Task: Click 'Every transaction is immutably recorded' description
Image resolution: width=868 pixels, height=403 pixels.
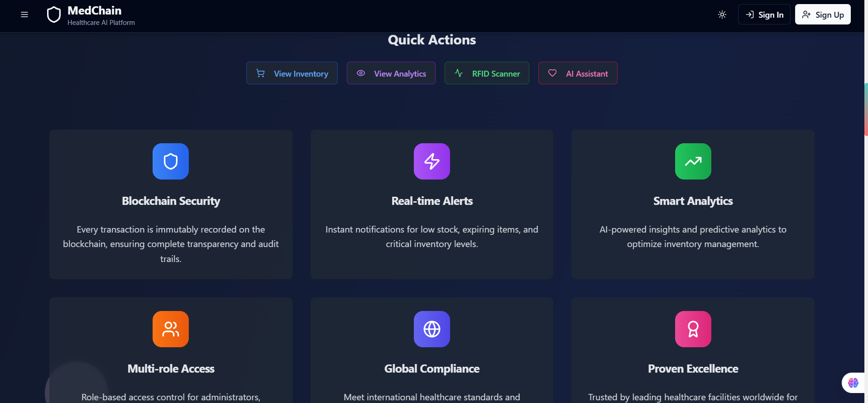Action: click(171, 244)
